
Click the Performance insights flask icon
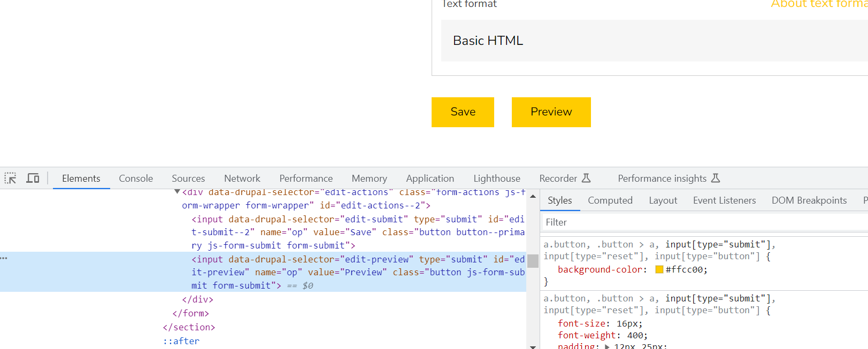tap(716, 178)
